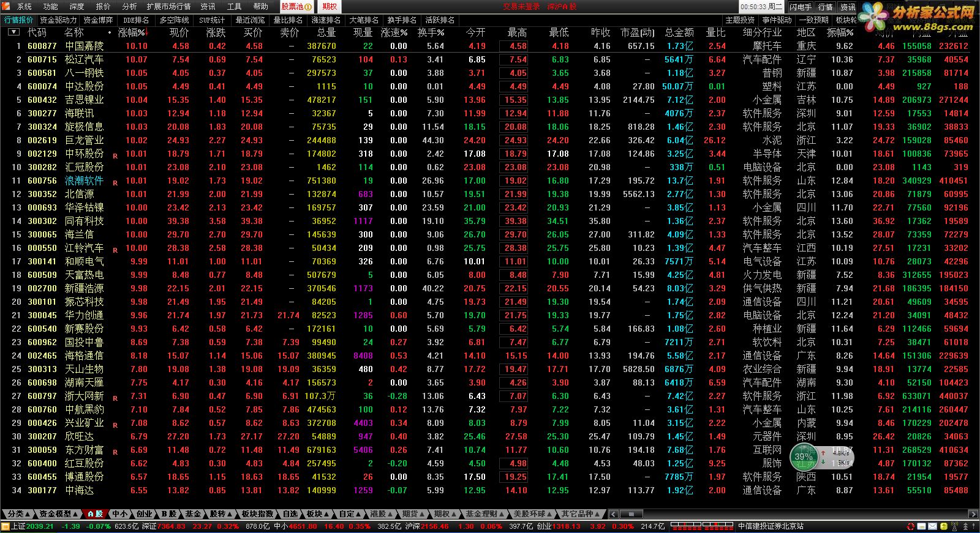The height and width of the screenshot is (533, 980).
Task: Click the 00:50:33 clock display
Action: (x=761, y=7)
